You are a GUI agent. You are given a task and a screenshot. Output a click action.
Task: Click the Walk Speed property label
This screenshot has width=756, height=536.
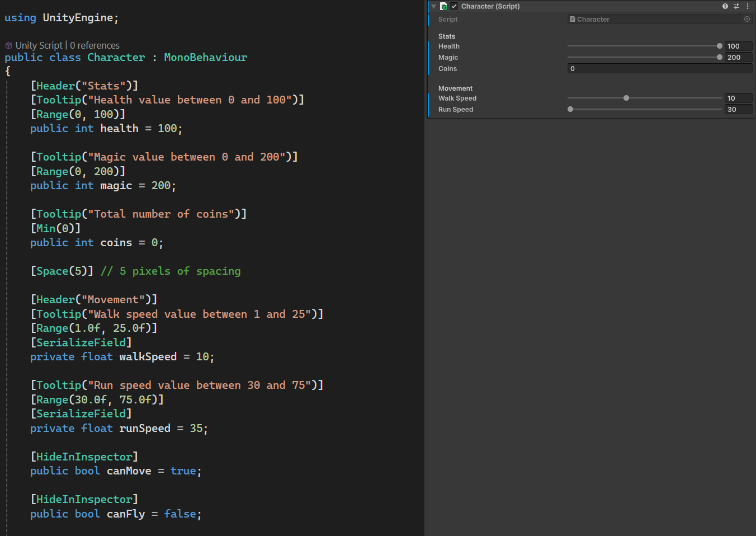[x=457, y=98]
